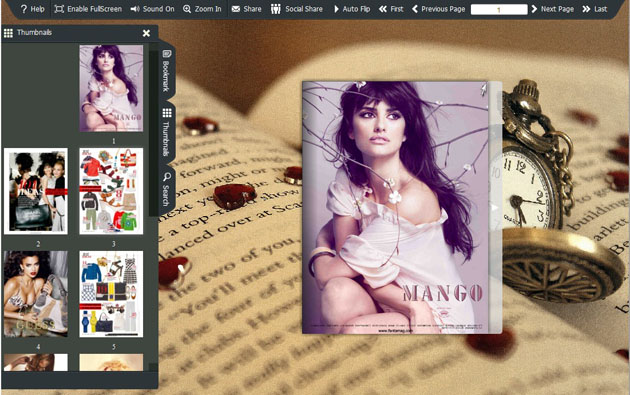The height and width of the screenshot is (395, 630).
Task: Switch to the Bookmark side tab
Action: coord(166,71)
